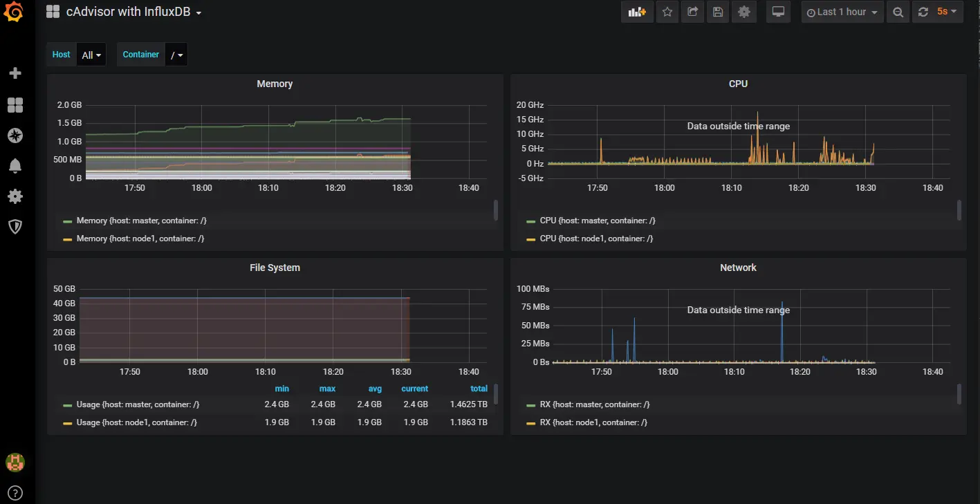This screenshot has width=980, height=504.
Task: Click the Network Data outside time range message
Action: point(738,310)
